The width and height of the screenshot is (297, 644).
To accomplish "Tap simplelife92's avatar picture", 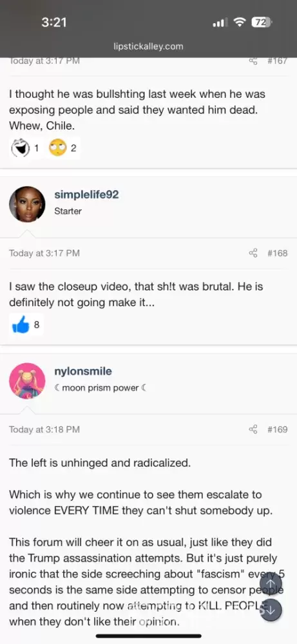I will point(27,204).
